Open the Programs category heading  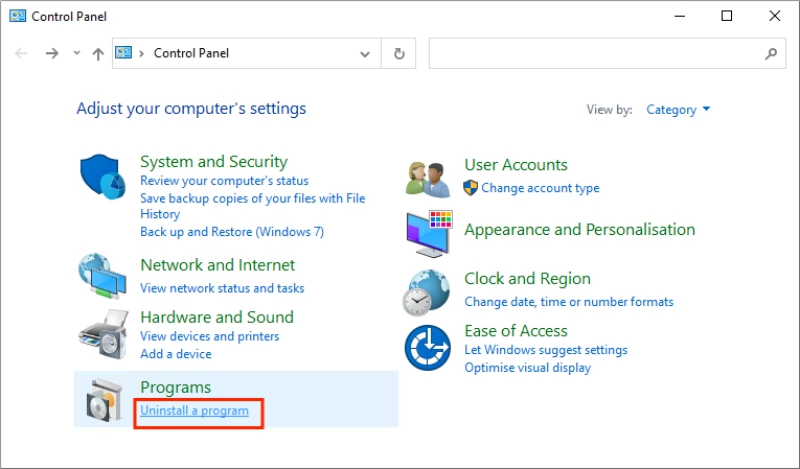[176, 387]
